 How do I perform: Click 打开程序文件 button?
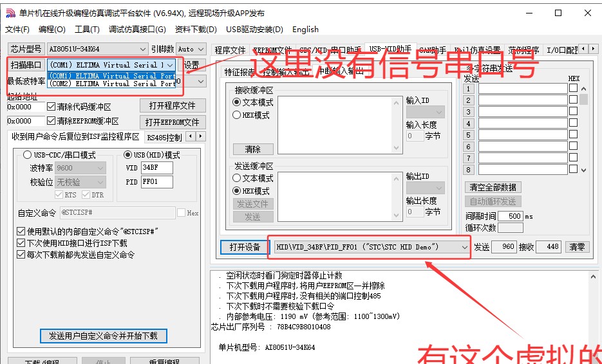173,105
